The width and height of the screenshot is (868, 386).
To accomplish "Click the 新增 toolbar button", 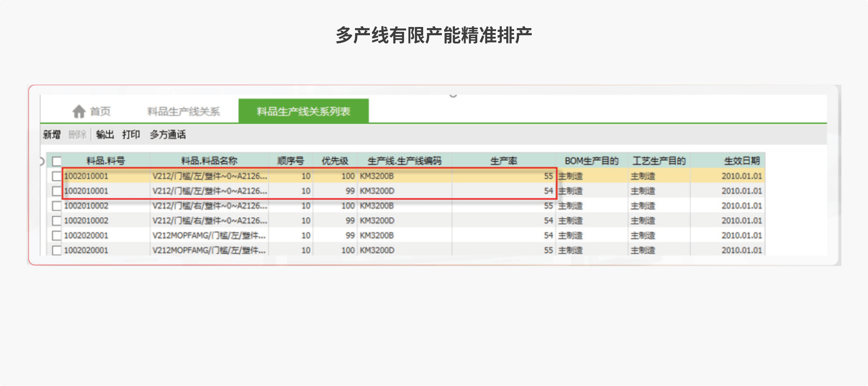I will [52, 135].
